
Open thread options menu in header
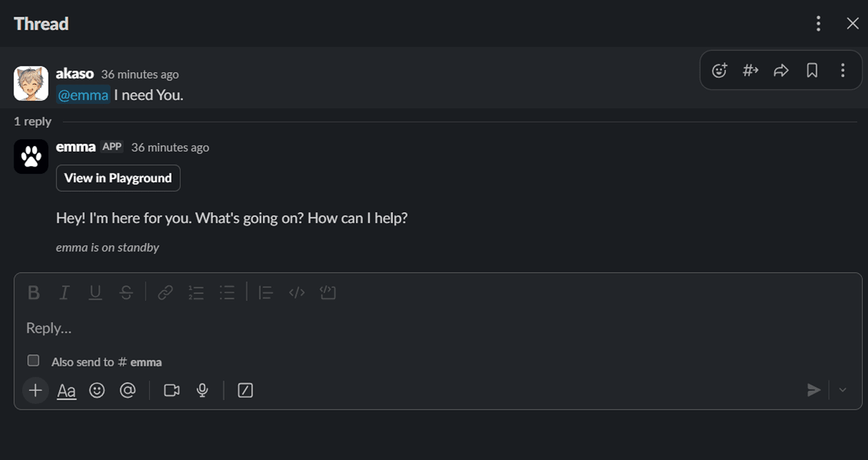818,24
